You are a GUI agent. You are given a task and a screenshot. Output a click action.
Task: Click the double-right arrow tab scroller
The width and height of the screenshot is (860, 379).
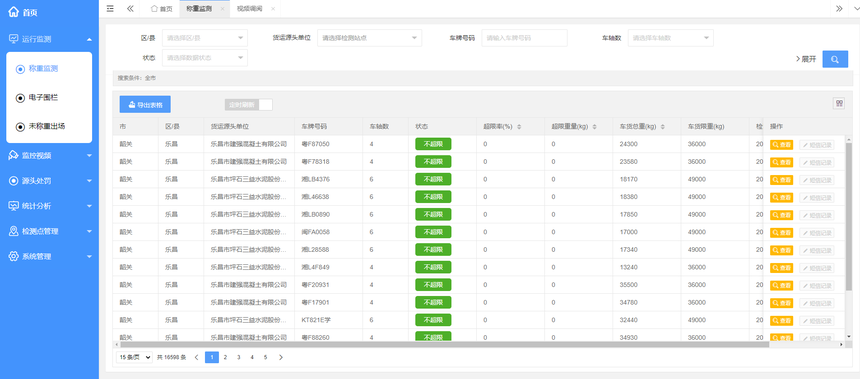click(839, 8)
